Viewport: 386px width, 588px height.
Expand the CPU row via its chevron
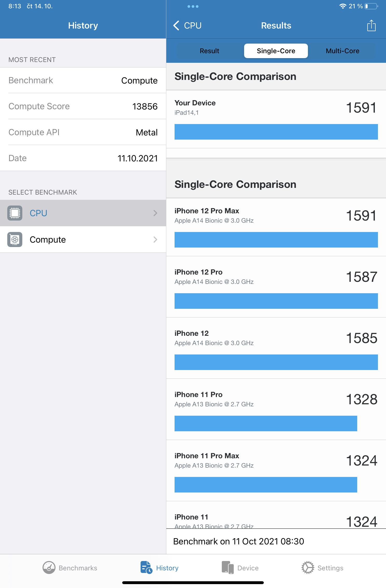pos(155,213)
